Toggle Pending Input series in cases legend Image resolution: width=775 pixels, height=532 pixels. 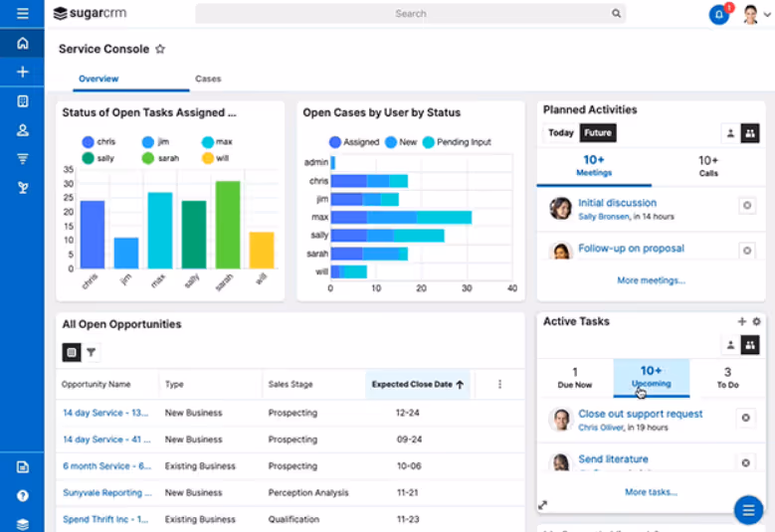click(458, 142)
